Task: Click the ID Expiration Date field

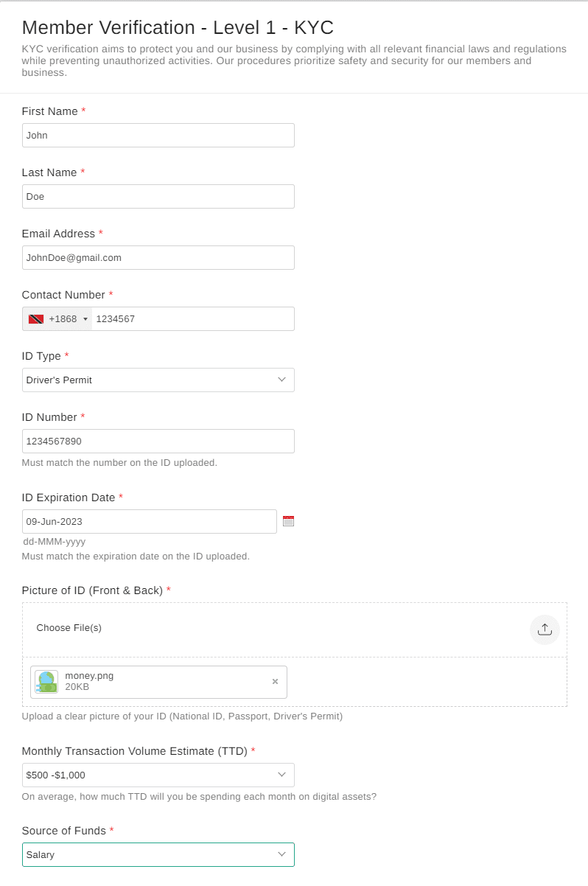Action: tap(149, 522)
